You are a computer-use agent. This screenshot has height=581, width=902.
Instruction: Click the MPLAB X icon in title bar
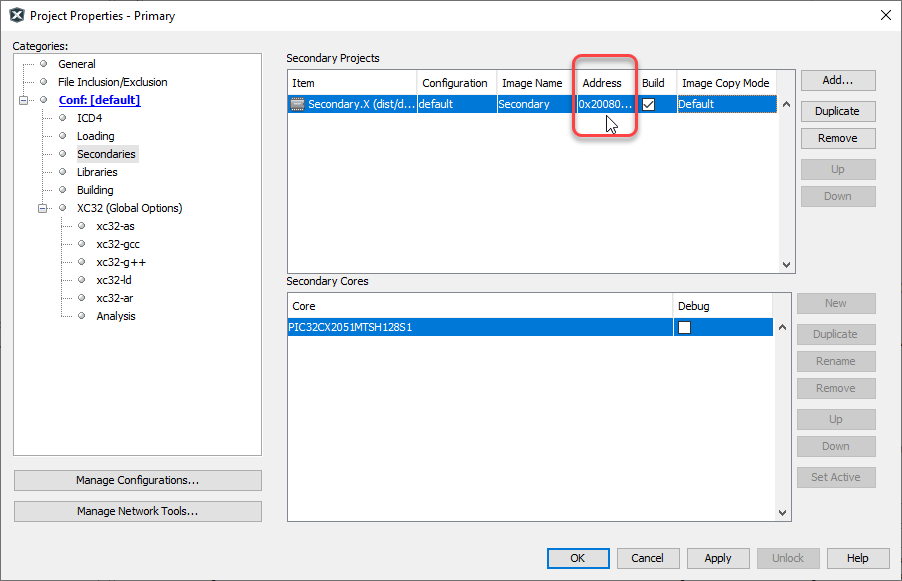16,15
